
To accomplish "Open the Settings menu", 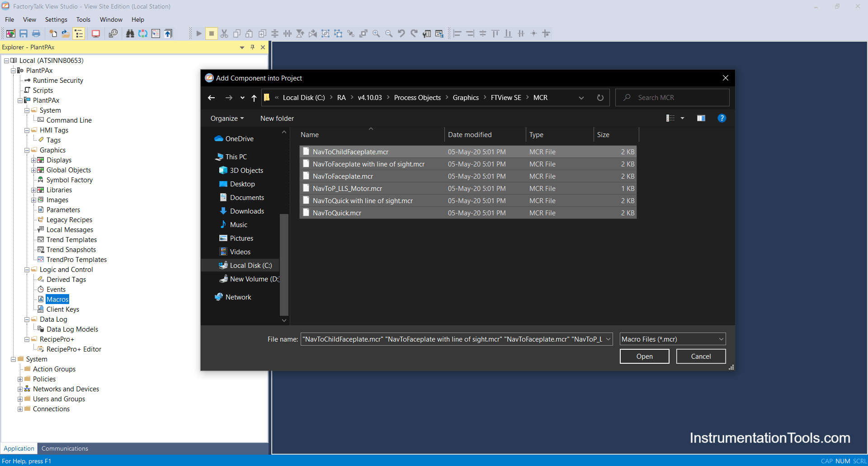I will [x=56, y=19].
